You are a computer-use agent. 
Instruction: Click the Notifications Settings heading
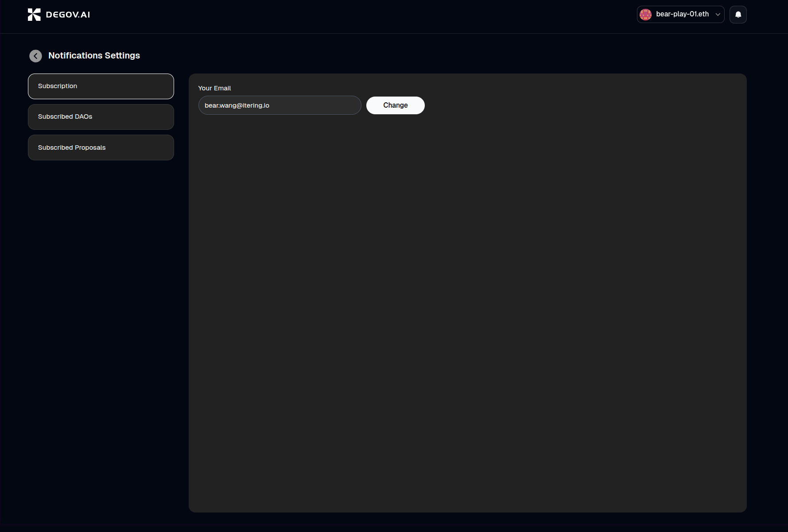(94, 55)
